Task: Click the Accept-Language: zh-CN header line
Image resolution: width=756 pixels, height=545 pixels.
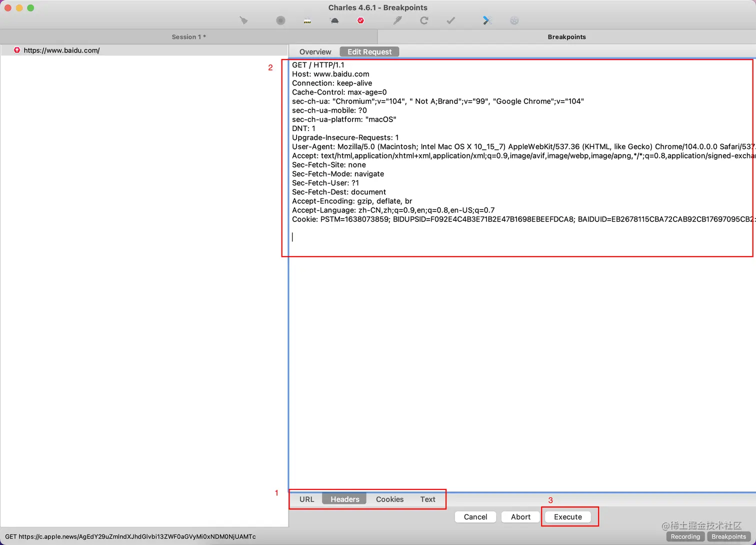Action: point(393,210)
